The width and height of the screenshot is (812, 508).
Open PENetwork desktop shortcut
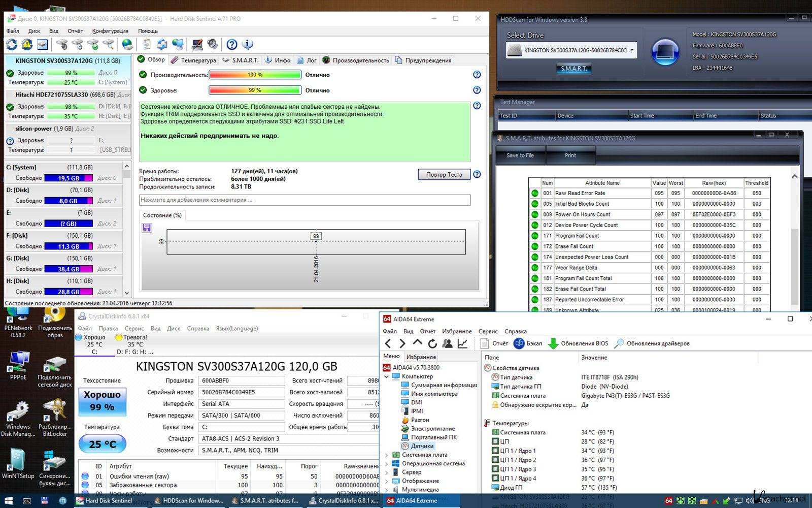tap(18, 322)
